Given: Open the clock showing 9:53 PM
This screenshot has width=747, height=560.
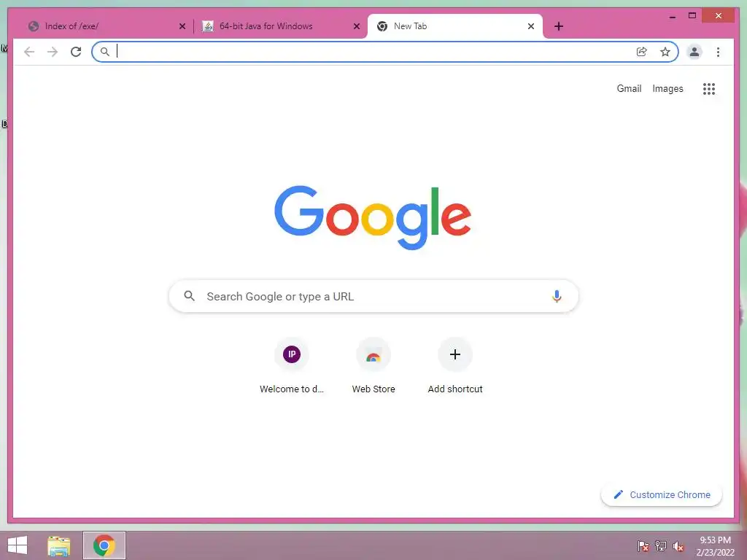Looking at the screenshot, I should (x=715, y=546).
